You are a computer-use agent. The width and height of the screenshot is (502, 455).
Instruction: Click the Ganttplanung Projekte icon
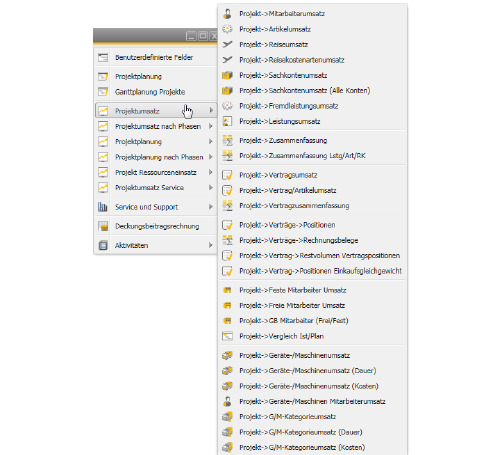[103, 92]
